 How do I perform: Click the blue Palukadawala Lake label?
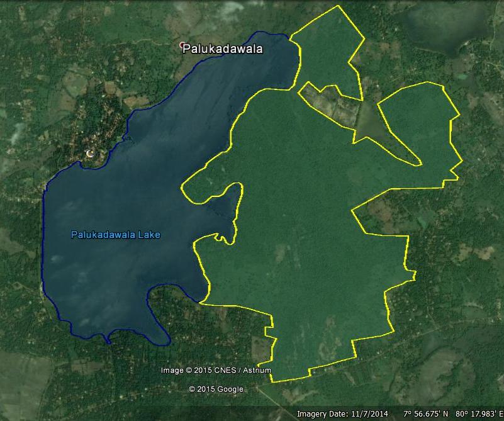tap(115, 235)
